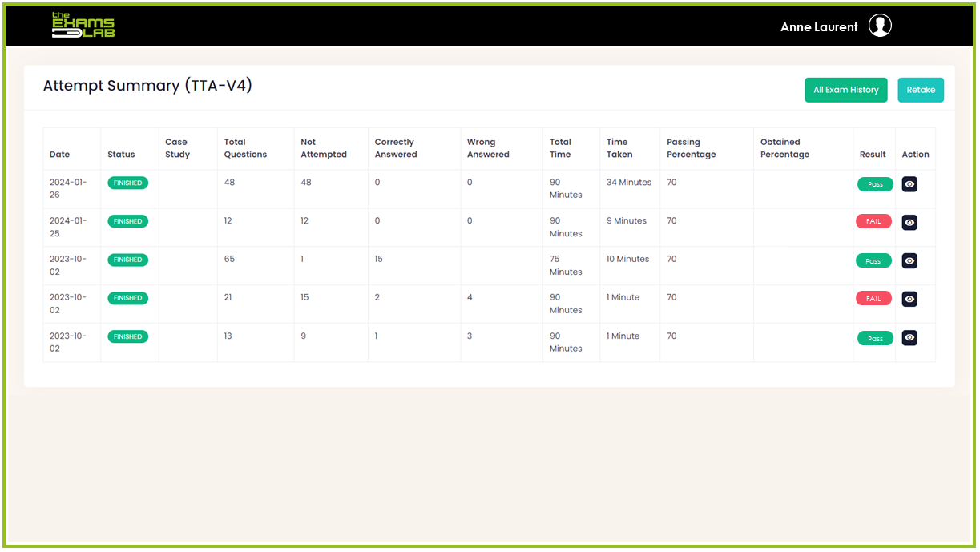View details of 2024-01-26 attempt
Screen dimensions: 980x552
pos(909,184)
